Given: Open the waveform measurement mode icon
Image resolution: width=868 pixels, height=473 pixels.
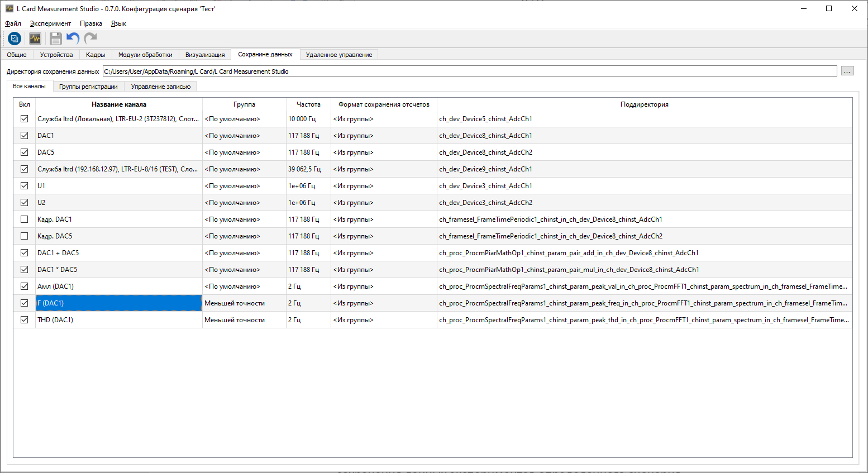Looking at the screenshot, I should click(x=35, y=39).
